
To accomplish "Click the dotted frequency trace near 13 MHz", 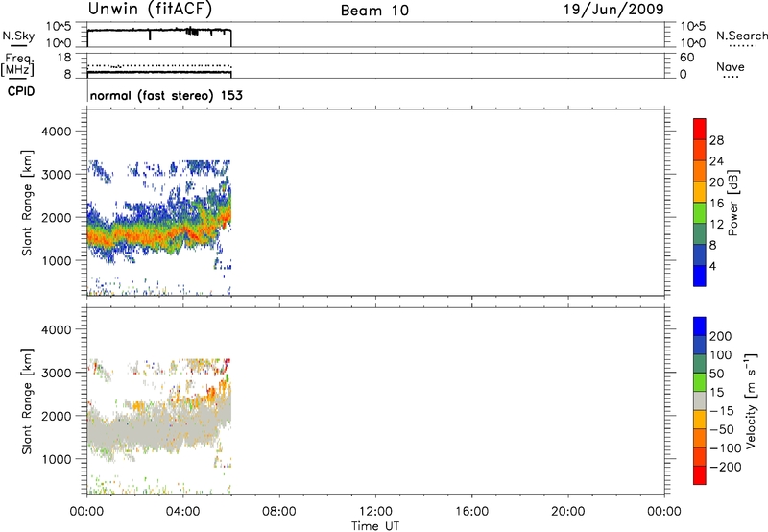I will tap(159, 65).
